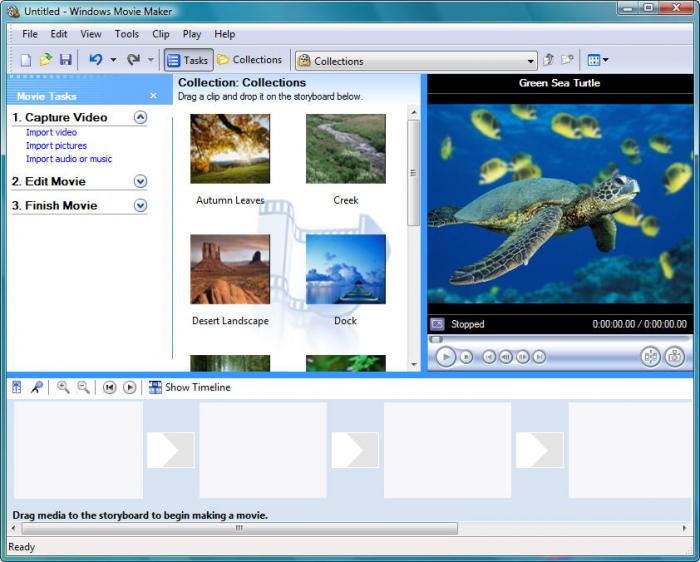Open a project with folder icon
Screen dimensions: 700x562
tap(46, 60)
